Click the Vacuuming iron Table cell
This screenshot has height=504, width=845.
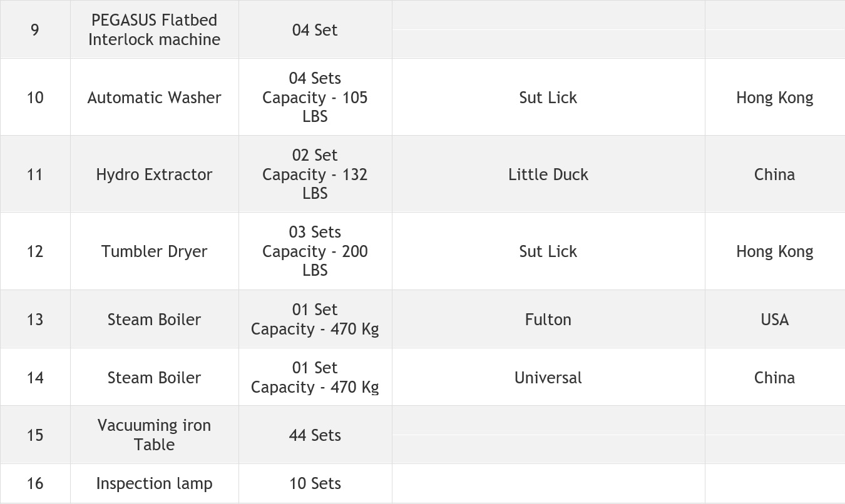pos(154,435)
